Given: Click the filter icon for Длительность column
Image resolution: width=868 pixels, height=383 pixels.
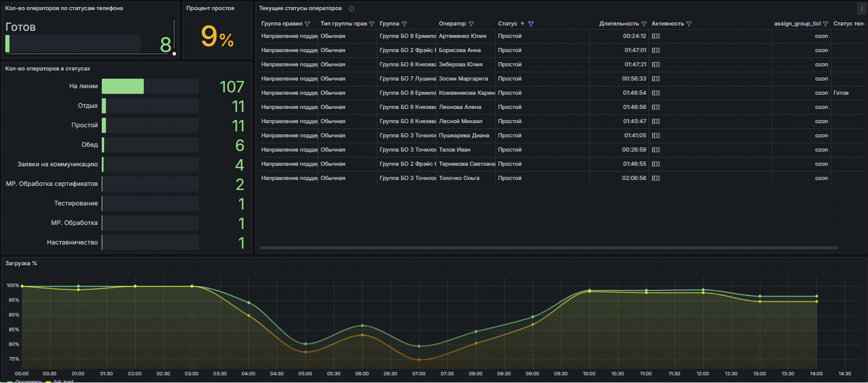Looking at the screenshot, I should [x=644, y=24].
